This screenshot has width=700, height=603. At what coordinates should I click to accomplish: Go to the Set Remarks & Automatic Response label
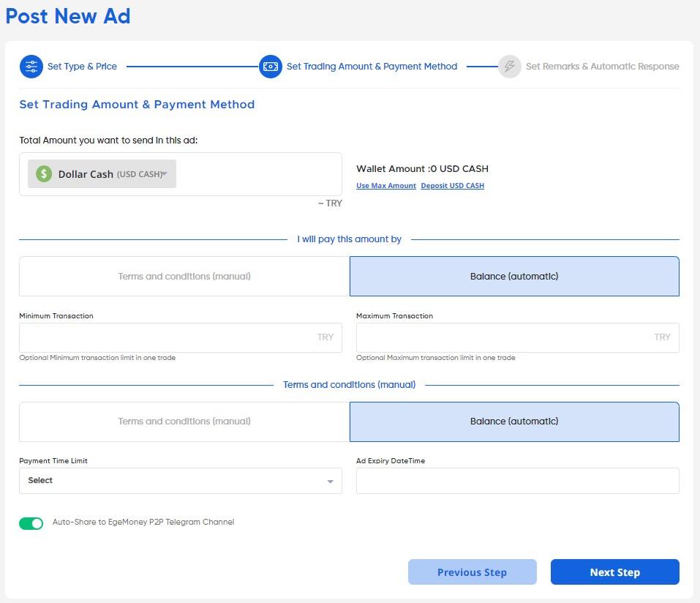click(x=602, y=67)
